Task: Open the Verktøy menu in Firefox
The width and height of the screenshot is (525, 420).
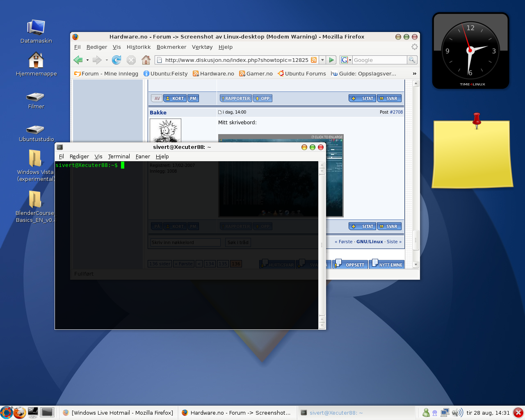Action: coord(202,47)
